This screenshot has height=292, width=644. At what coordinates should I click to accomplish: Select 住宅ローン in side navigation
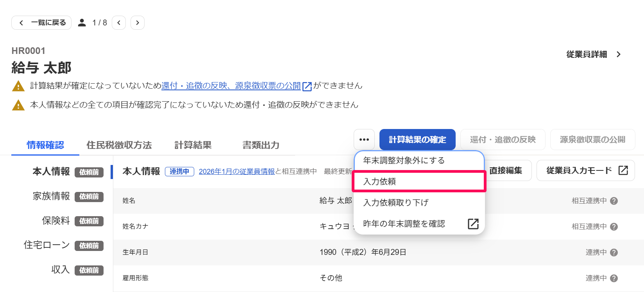47,245
